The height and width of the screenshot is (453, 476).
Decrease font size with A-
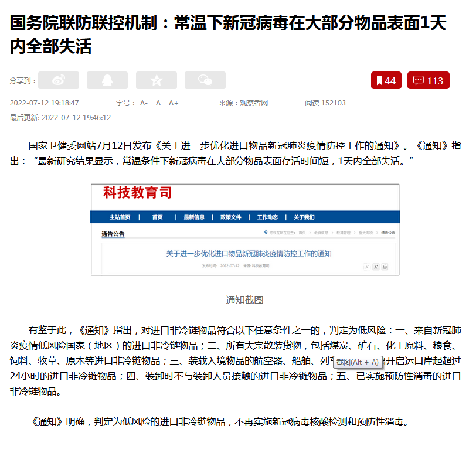(144, 103)
